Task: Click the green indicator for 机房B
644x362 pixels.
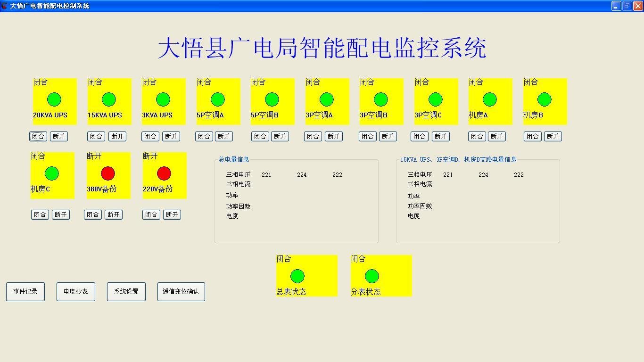Action: (545, 99)
